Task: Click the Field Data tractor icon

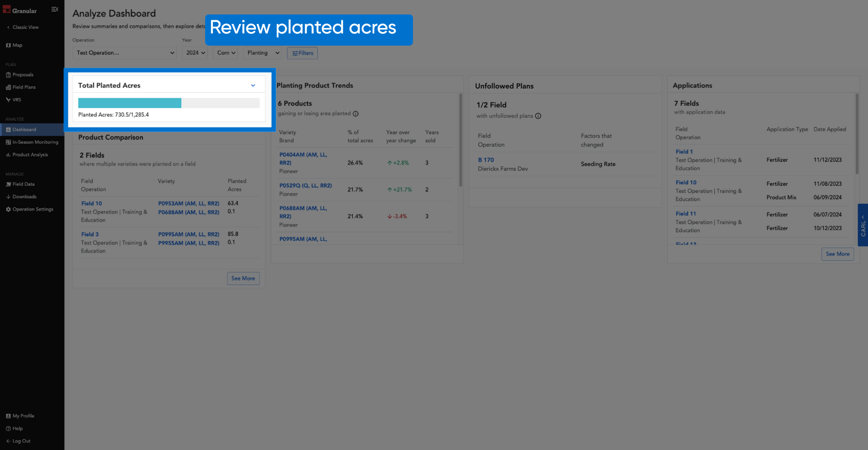Action: click(x=8, y=184)
